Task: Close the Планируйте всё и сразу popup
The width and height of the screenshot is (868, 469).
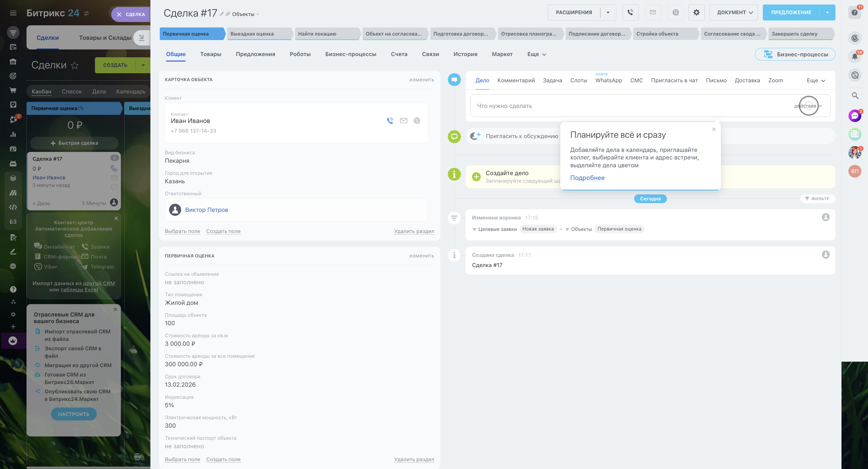Action: (x=713, y=129)
